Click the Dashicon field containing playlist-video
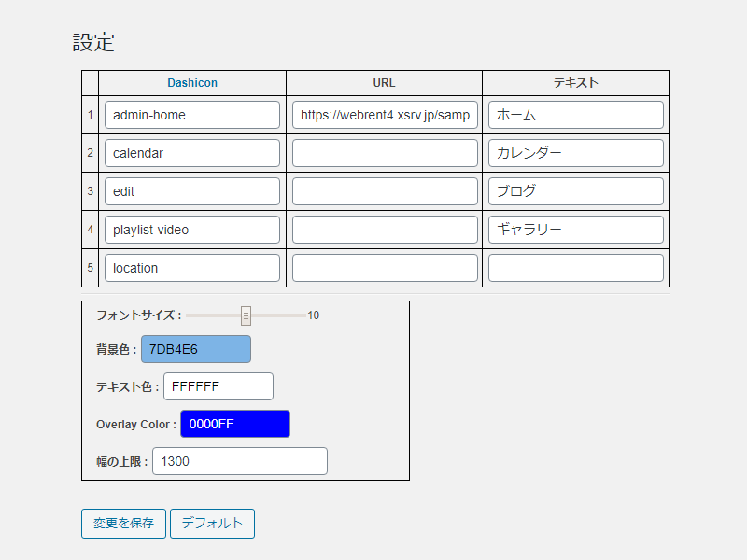Screen dimensions: 747x560 [x=192, y=230]
